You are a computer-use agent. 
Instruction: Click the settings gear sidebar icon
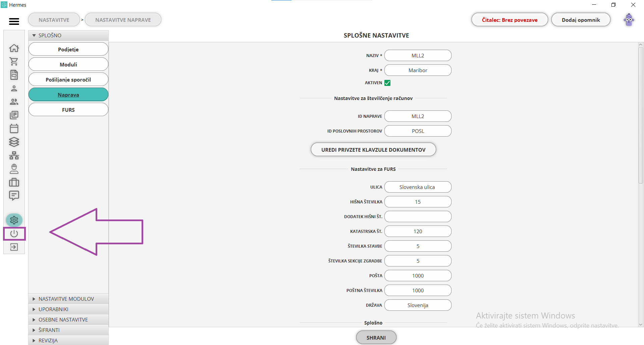14,220
